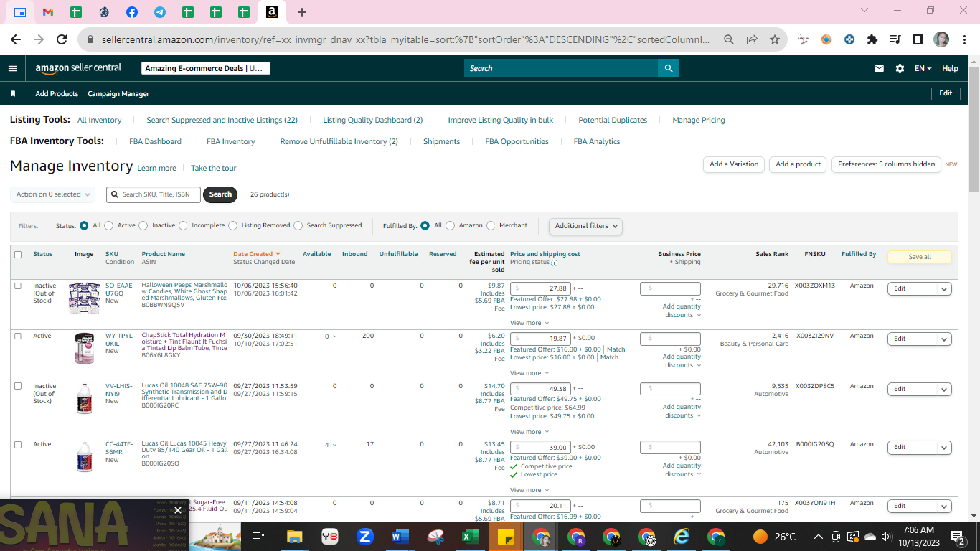
Task: Click the price field showing 27.88
Action: (x=540, y=288)
